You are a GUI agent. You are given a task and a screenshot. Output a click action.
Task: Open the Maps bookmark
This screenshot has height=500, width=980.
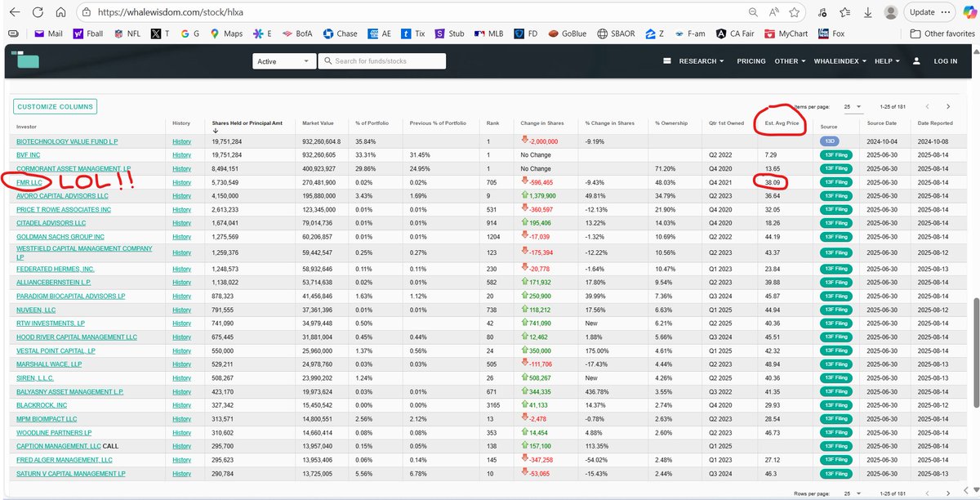point(226,33)
